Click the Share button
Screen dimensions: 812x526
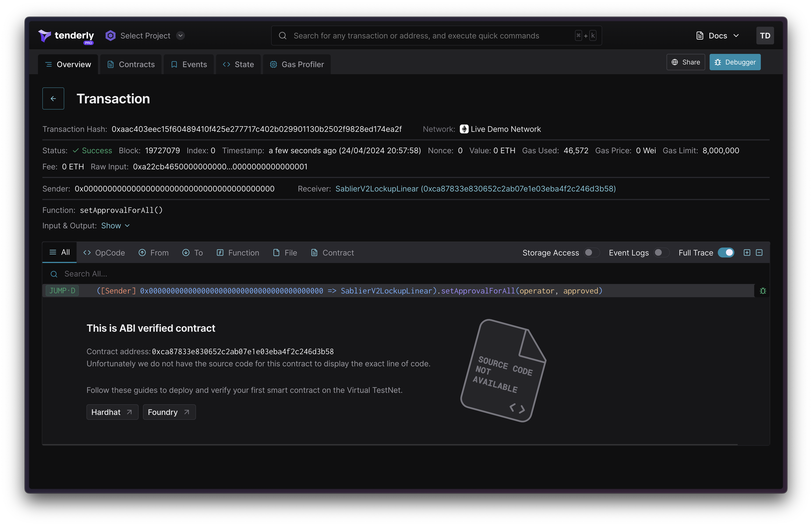click(x=686, y=62)
